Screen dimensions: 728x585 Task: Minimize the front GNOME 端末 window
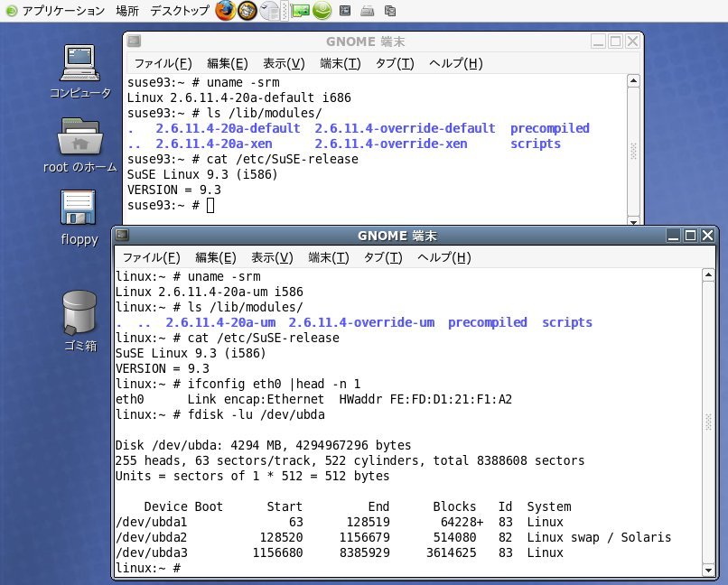pos(673,236)
